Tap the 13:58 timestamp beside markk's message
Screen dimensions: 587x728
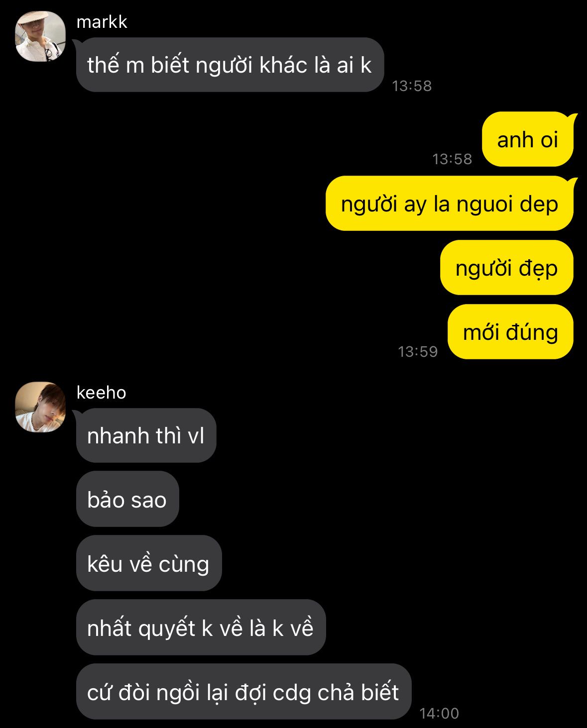[412, 86]
